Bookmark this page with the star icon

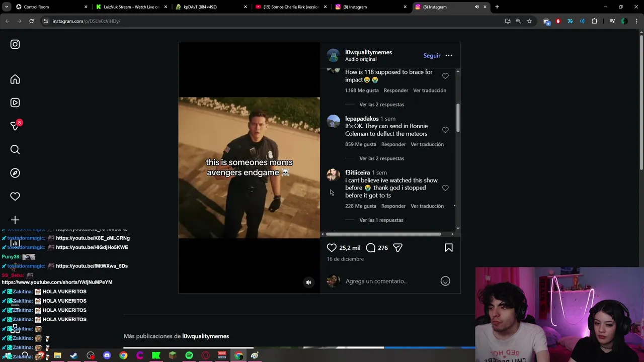tap(529, 21)
